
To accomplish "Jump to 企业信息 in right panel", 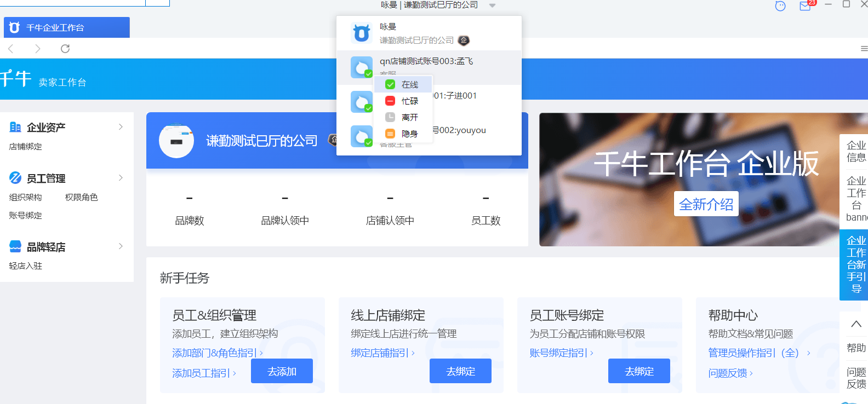I will pyautogui.click(x=856, y=151).
